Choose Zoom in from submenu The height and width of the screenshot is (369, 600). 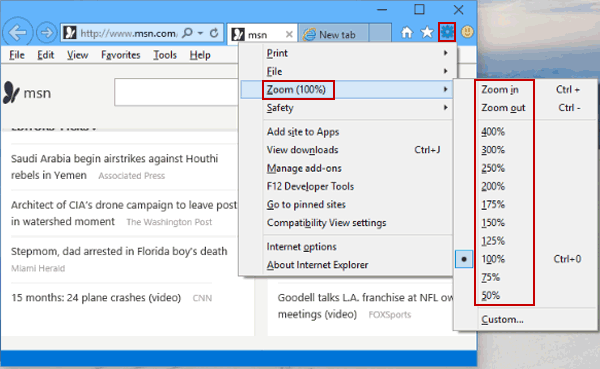coord(525,90)
